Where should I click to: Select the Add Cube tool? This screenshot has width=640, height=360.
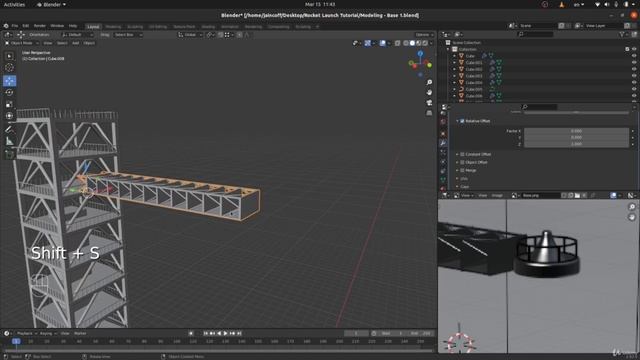pos(9,155)
